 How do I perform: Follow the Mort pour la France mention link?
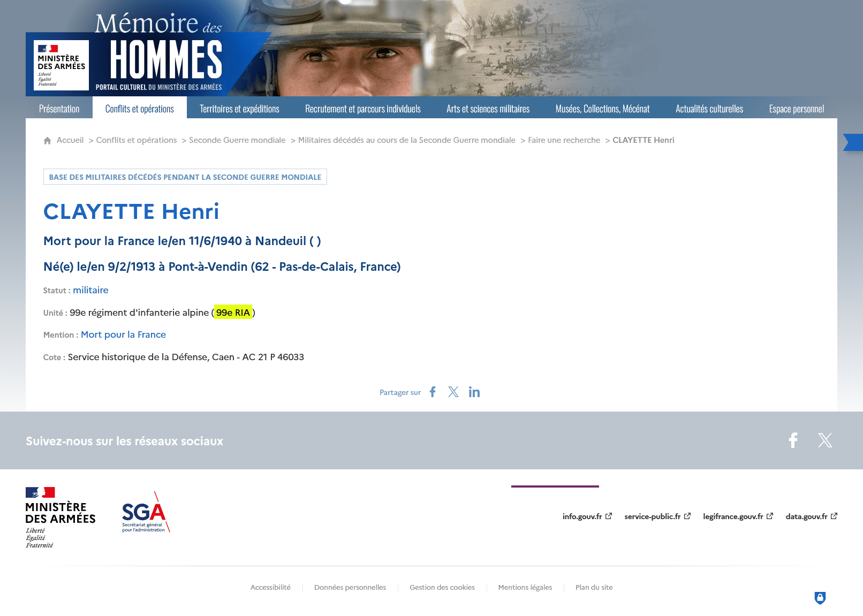pos(124,334)
